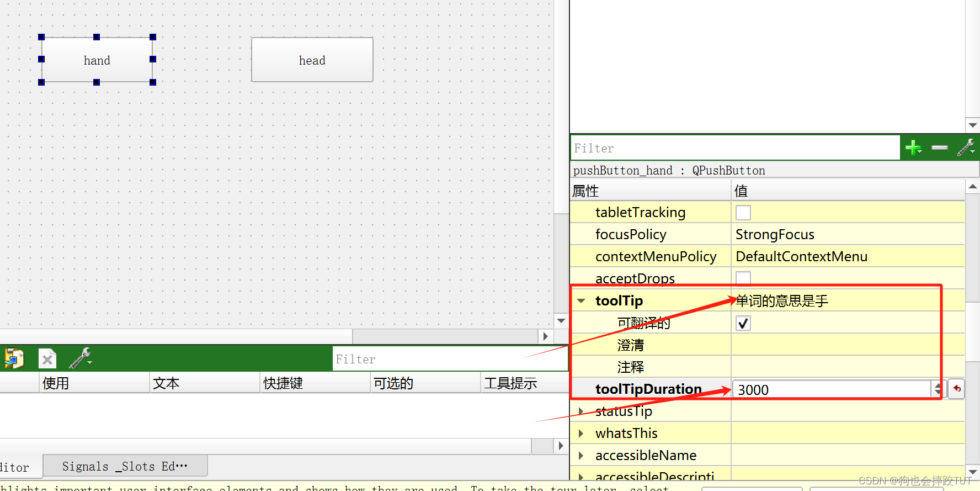This screenshot has width=980, height=491.
Task: Click the Action Editor Filter field
Action: click(450, 359)
